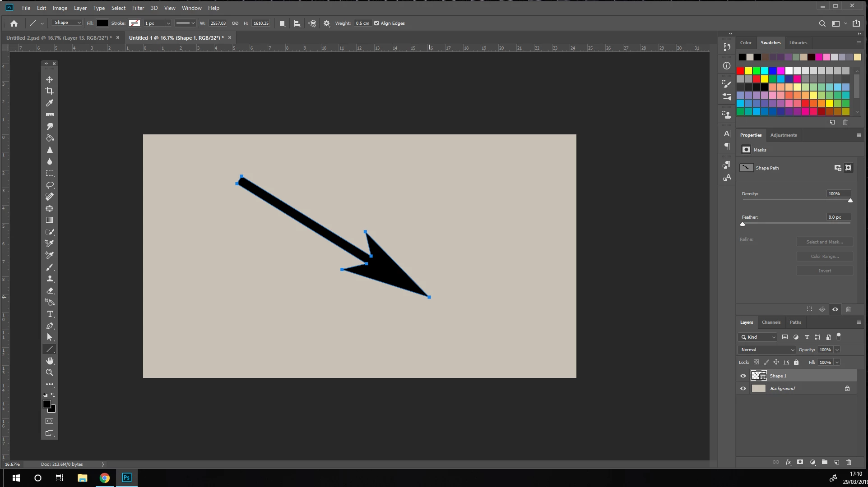Select the Crop tool

click(x=50, y=91)
